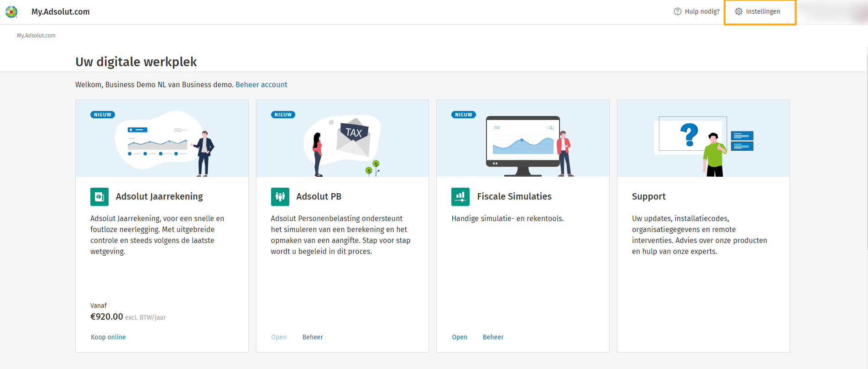The image size is (868, 369).
Task: Open Fiscale Simulaties via its Open link
Action: [460, 337]
